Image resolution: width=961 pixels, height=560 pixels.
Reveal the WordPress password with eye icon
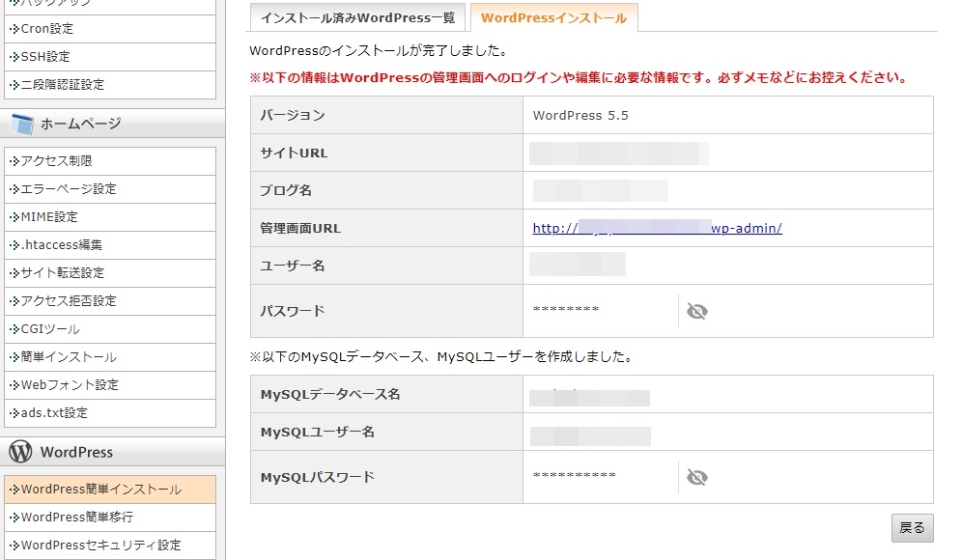point(696,311)
